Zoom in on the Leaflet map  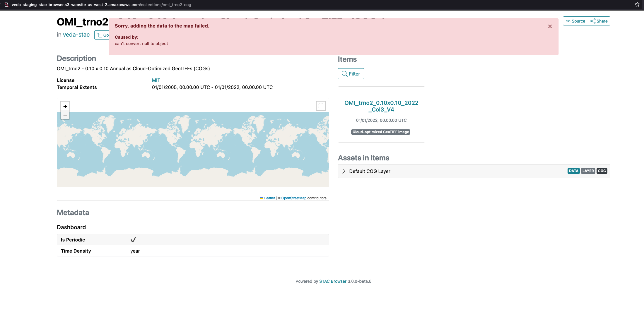pos(65,106)
